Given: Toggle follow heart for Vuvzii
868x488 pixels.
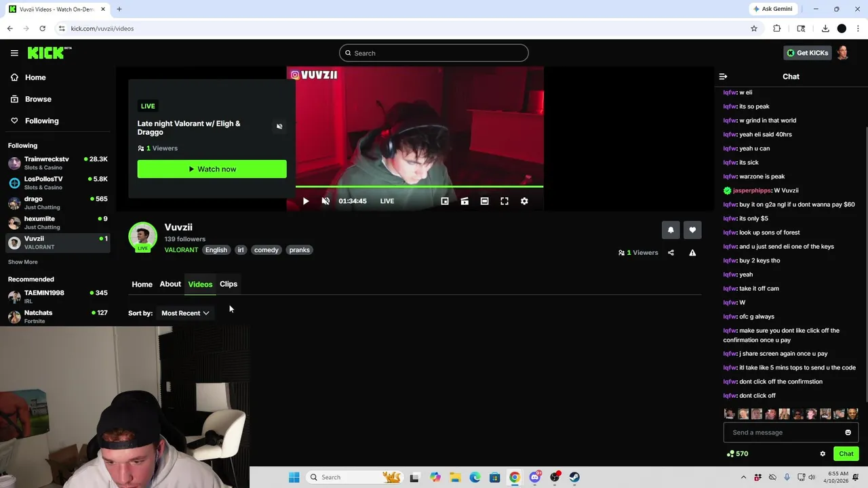Looking at the screenshot, I should (x=692, y=230).
